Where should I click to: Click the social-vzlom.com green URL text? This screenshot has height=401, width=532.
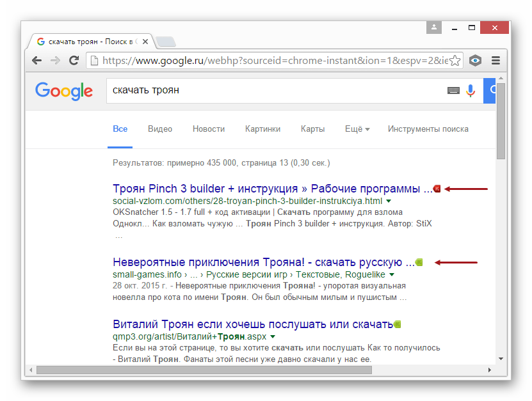tap(247, 201)
